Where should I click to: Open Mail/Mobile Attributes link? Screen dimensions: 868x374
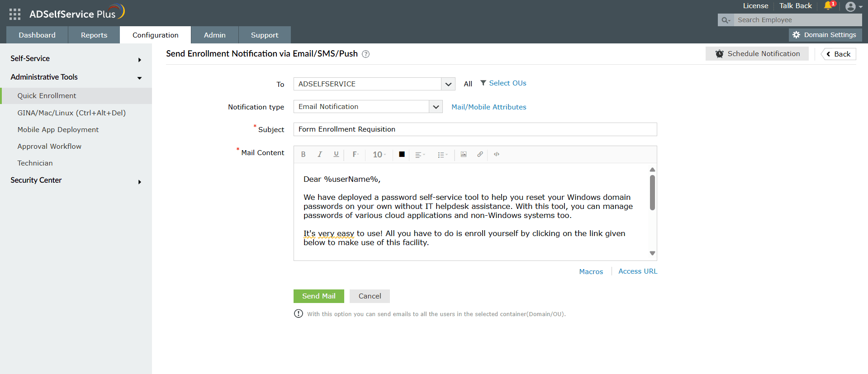click(x=489, y=107)
